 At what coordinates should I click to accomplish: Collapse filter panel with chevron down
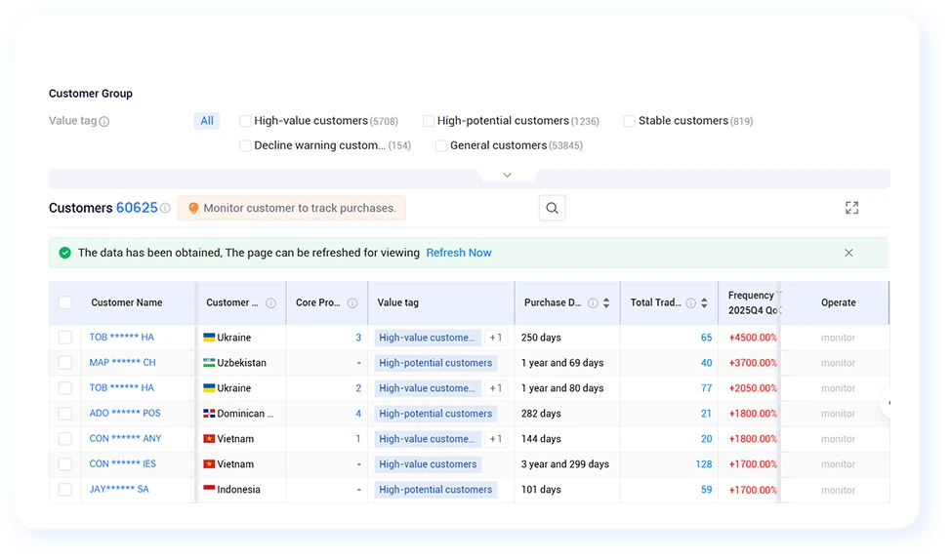coord(507,176)
